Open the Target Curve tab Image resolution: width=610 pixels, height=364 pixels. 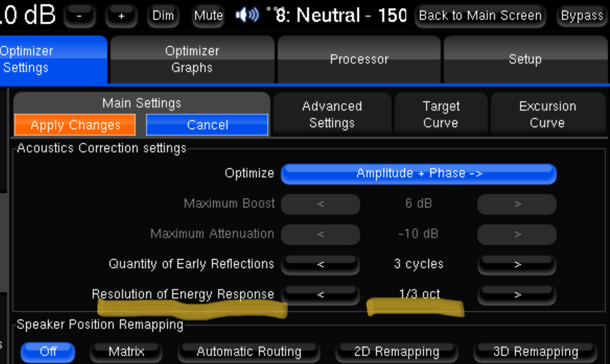[441, 114]
